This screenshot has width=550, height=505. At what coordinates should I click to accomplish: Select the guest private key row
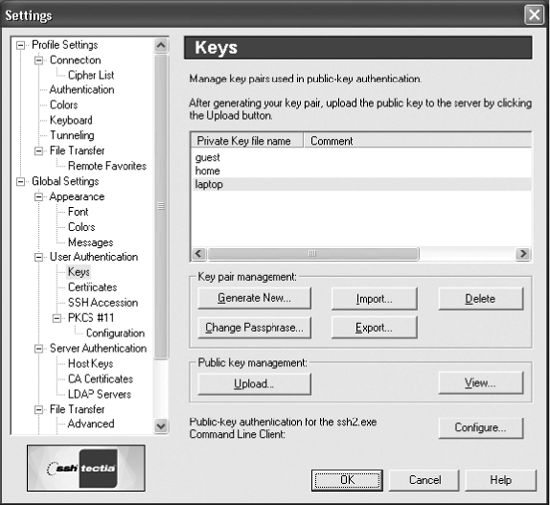tap(361, 157)
